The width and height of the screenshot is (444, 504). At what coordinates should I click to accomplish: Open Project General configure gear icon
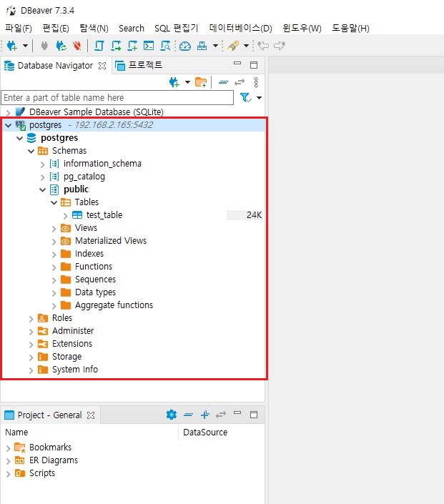[x=172, y=415]
